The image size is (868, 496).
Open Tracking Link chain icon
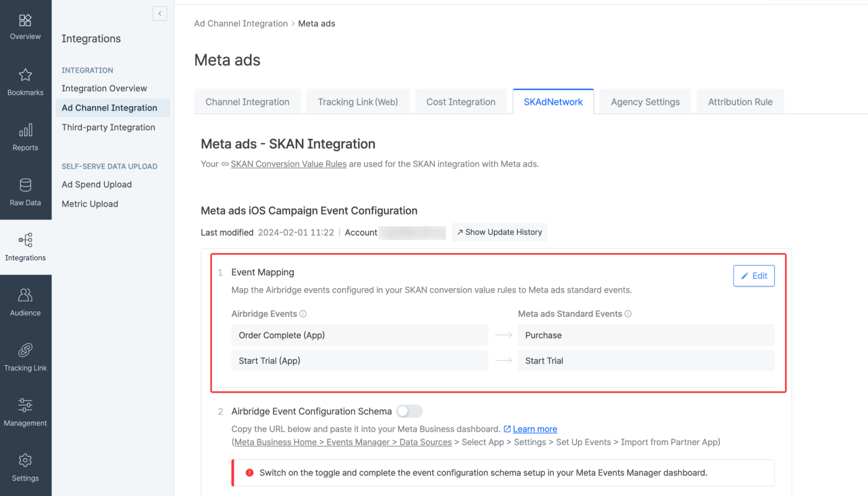tap(25, 350)
